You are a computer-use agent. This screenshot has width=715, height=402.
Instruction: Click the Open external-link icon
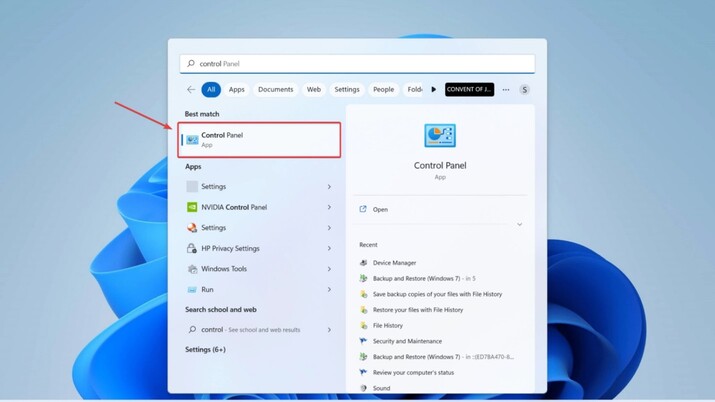pos(363,209)
